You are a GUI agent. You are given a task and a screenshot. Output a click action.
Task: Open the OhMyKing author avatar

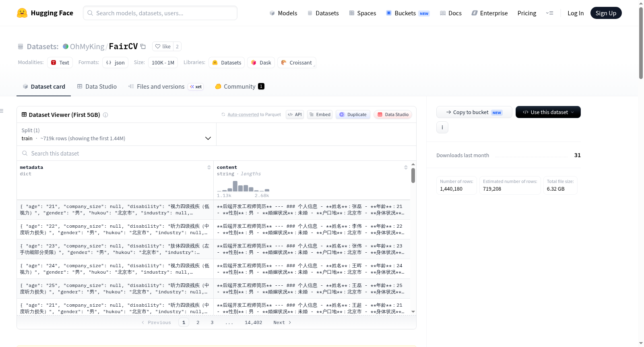(66, 46)
